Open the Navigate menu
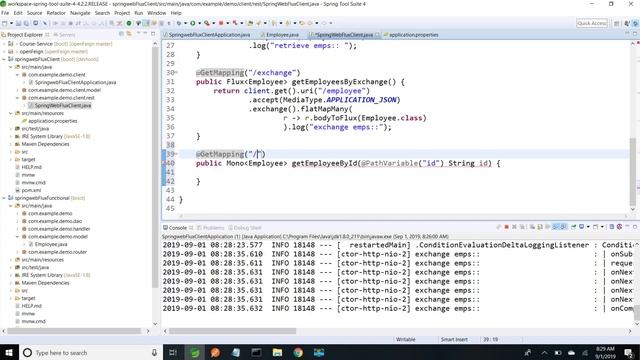The width and height of the screenshot is (640, 360). [80, 13]
